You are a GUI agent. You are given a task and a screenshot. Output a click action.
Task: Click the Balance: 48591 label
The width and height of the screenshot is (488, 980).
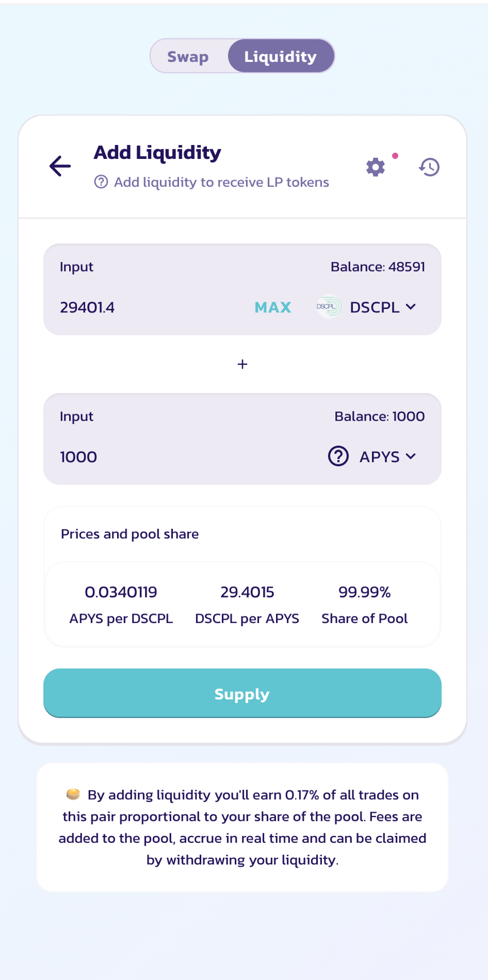tap(378, 267)
